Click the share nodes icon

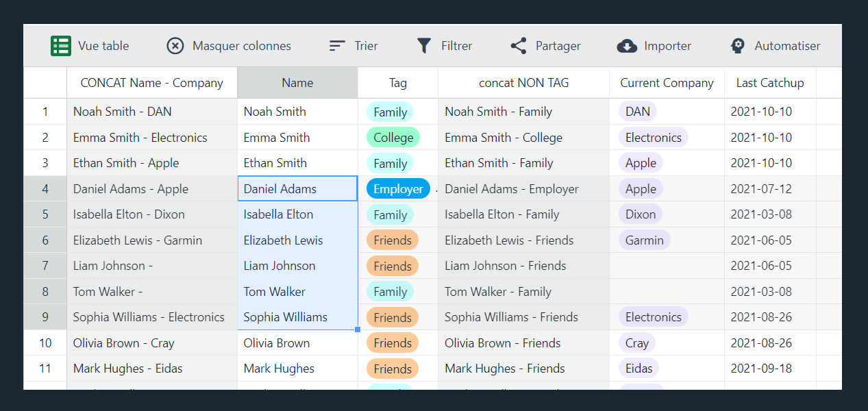(x=519, y=46)
